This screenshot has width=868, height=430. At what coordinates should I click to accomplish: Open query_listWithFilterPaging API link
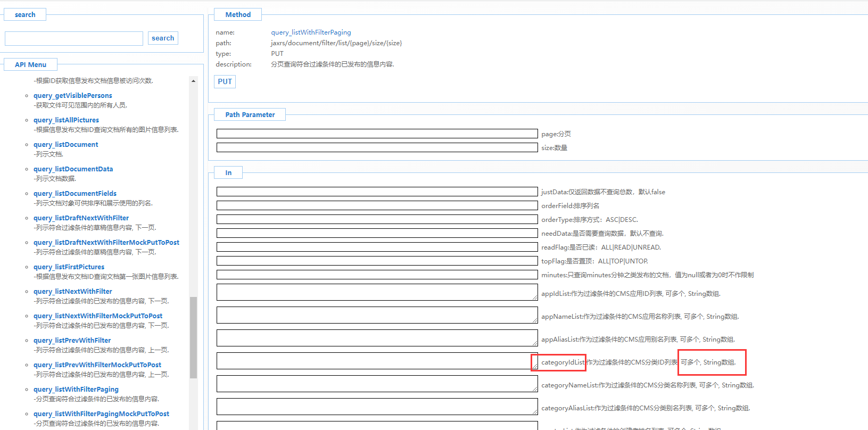click(x=76, y=390)
